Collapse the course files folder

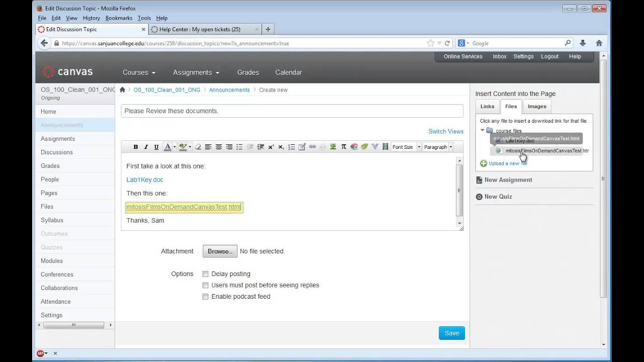coord(482,131)
